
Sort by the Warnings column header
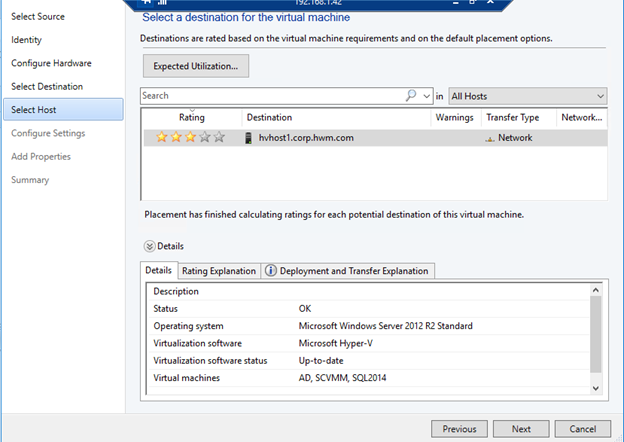tap(454, 117)
